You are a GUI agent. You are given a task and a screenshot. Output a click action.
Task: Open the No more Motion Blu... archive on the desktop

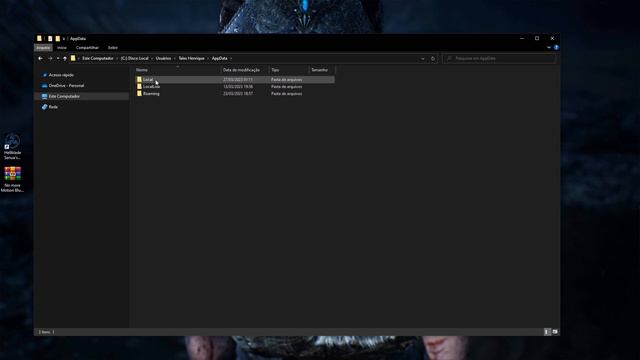coord(12,179)
